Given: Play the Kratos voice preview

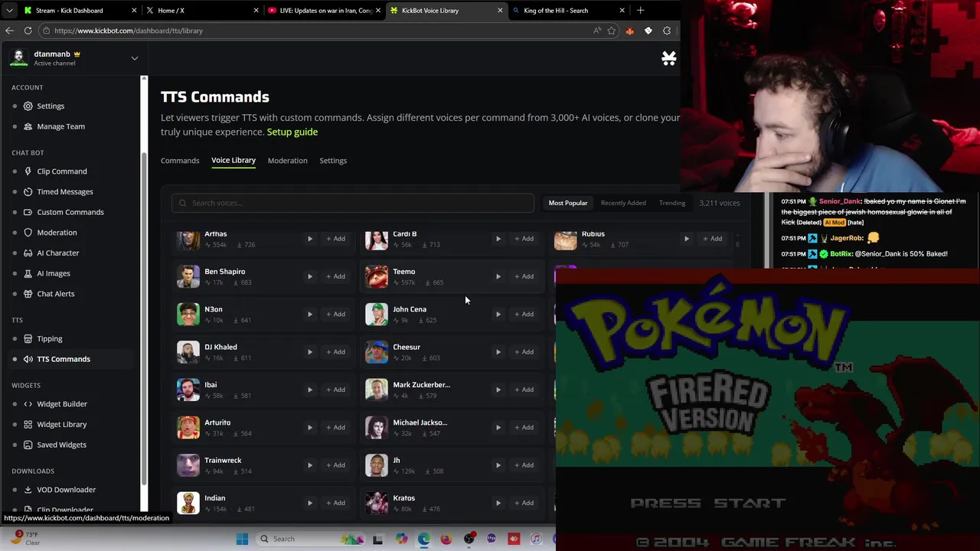Looking at the screenshot, I should point(498,503).
